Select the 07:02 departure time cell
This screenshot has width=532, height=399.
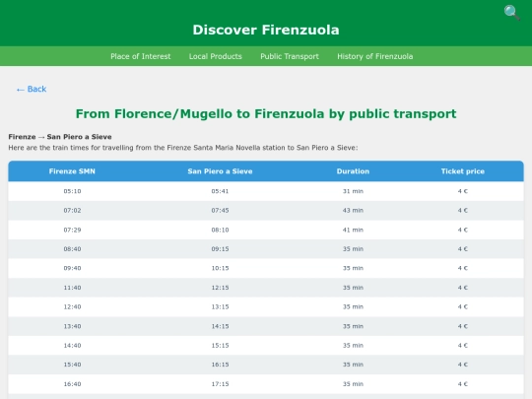point(72,211)
